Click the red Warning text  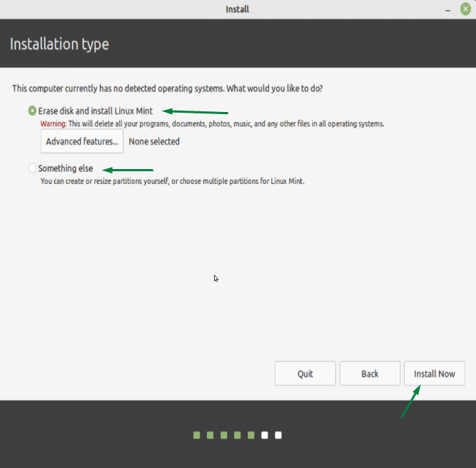tap(54, 123)
